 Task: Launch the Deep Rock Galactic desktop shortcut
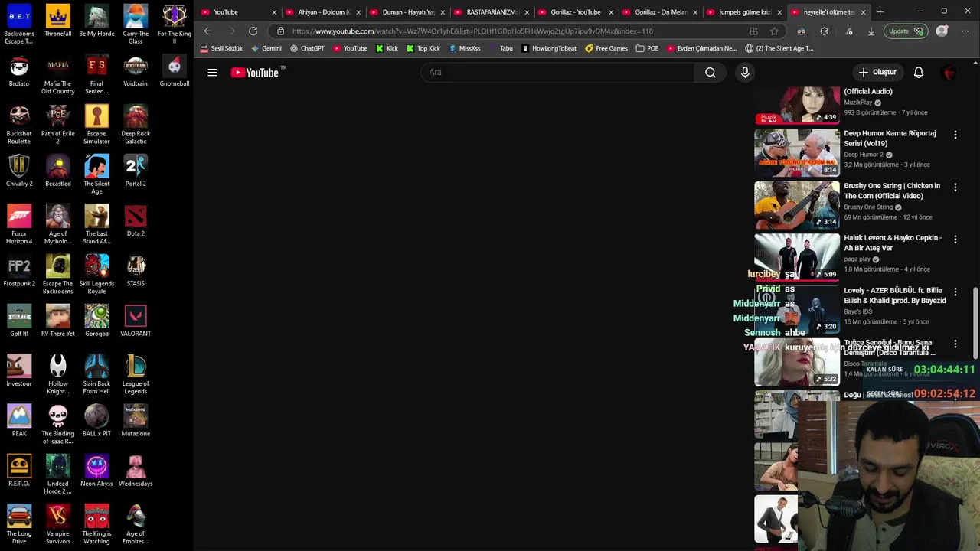[136, 124]
